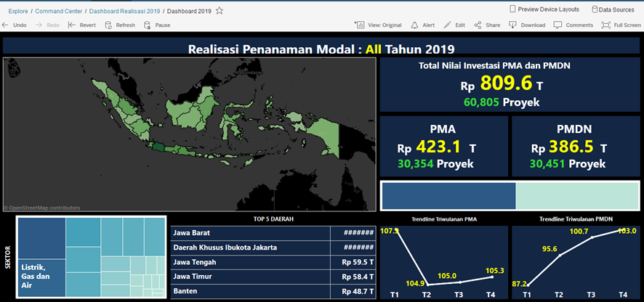
Task: Open Preview Device Layouts
Action: [544, 9]
